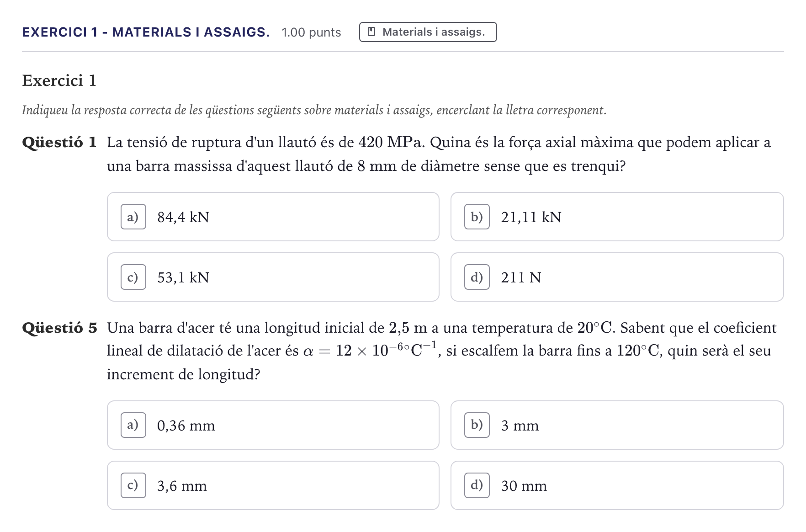The height and width of the screenshot is (532, 806).
Task: Click the letter d) box beside 30 mm
Action: coord(477,485)
